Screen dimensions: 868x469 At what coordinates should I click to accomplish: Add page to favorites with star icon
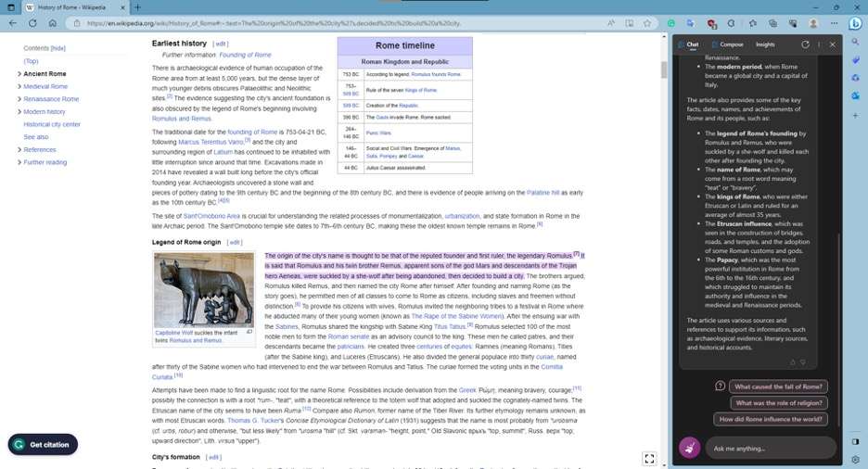click(647, 23)
